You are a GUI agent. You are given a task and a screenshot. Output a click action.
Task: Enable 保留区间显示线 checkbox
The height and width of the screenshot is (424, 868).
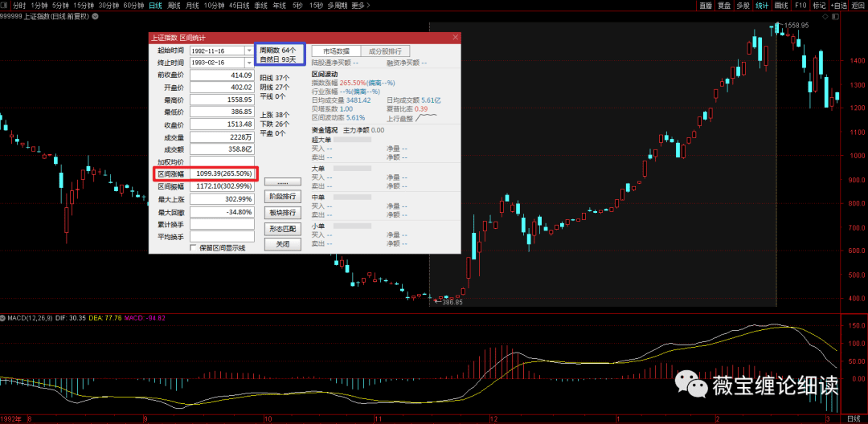(193, 247)
